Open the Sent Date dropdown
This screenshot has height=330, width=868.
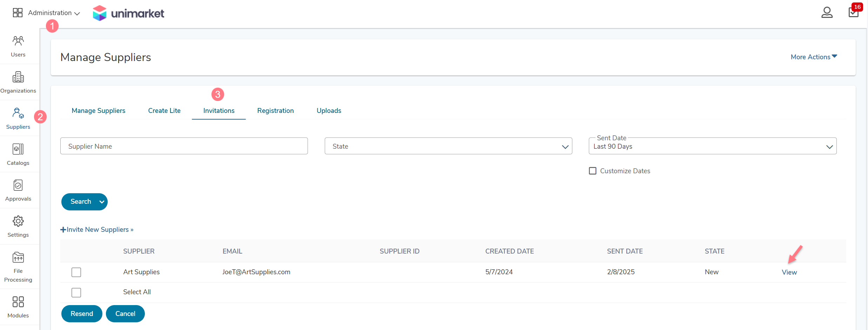tap(713, 146)
